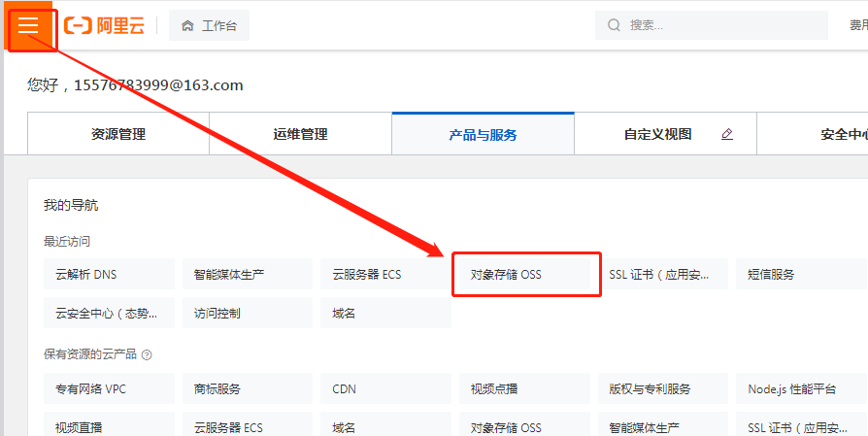Click the magnifier search icon
This screenshot has height=436, width=868.
pos(614,25)
